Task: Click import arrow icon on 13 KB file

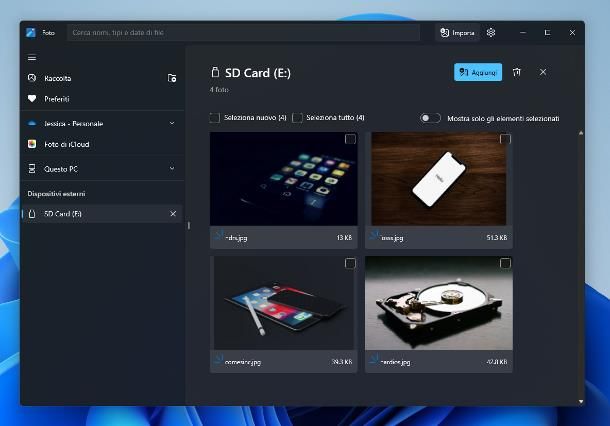Action: (x=219, y=236)
